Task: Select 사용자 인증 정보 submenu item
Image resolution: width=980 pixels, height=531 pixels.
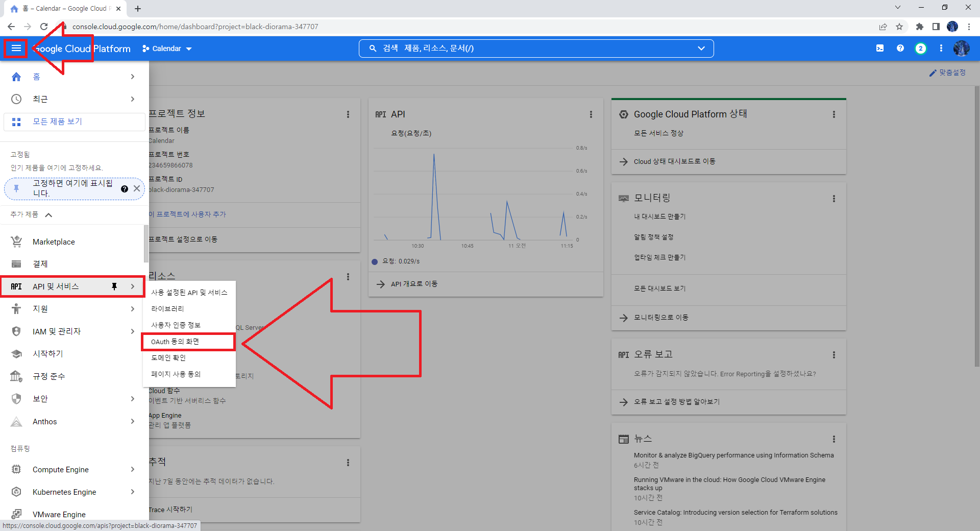Action: [189, 325]
